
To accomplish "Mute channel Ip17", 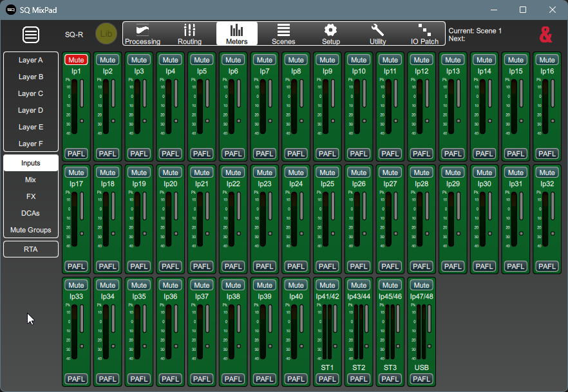I will click(x=76, y=173).
